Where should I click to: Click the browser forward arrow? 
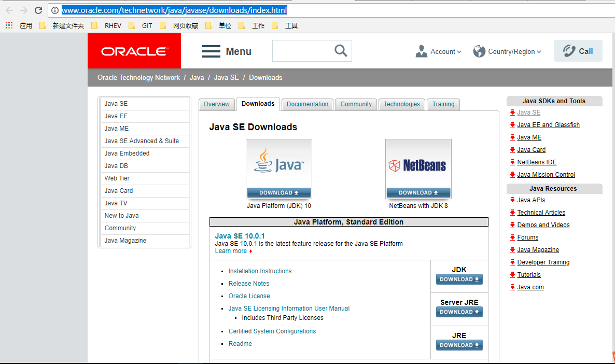pyautogui.click(x=23, y=10)
